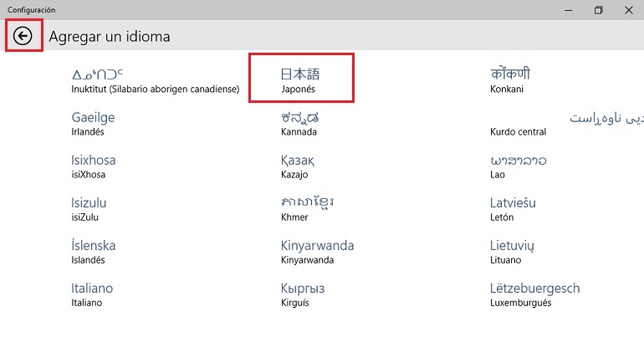Choose Inuktitut (Silabario aborigen canadiense)
644x358 pixels.
156,80
